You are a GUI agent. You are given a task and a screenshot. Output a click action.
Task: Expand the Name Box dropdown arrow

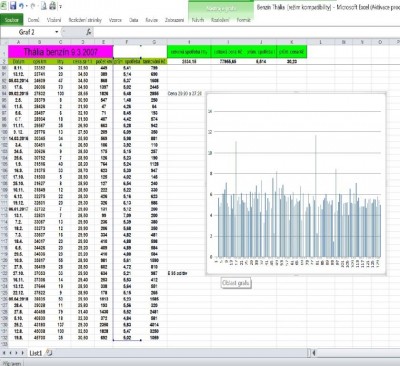(x=57, y=32)
